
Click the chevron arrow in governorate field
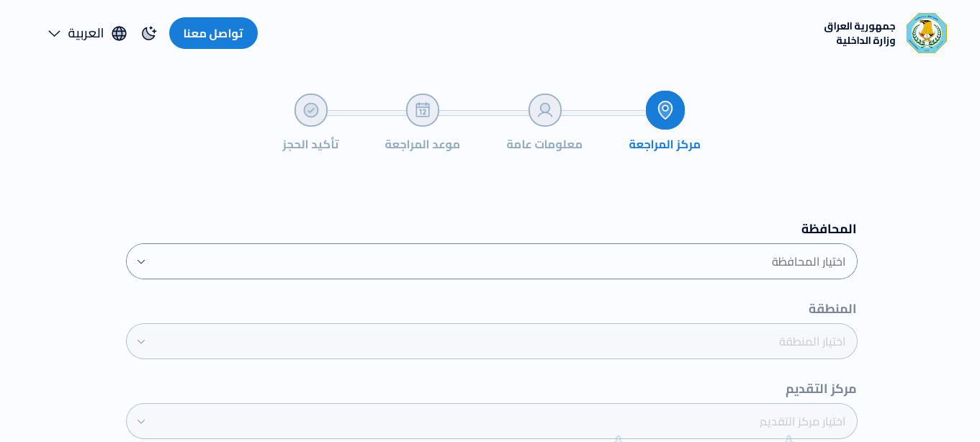(x=141, y=262)
